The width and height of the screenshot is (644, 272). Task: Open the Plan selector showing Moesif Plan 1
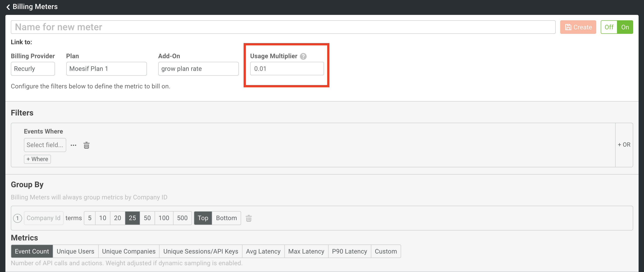click(x=106, y=69)
